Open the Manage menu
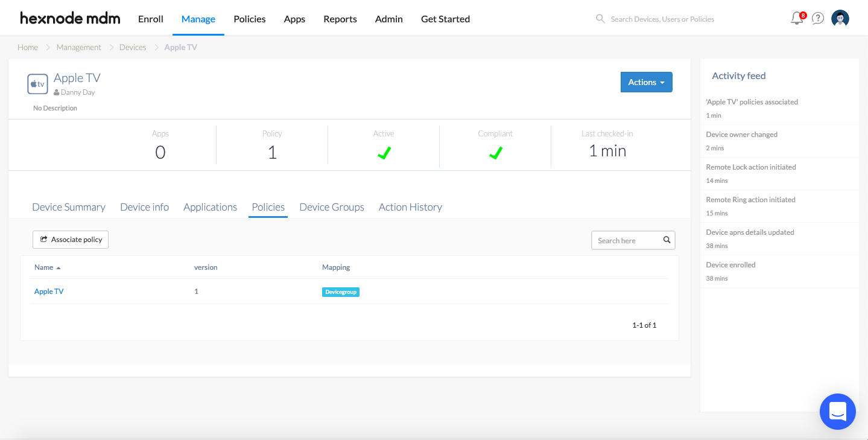 coord(198,19)
